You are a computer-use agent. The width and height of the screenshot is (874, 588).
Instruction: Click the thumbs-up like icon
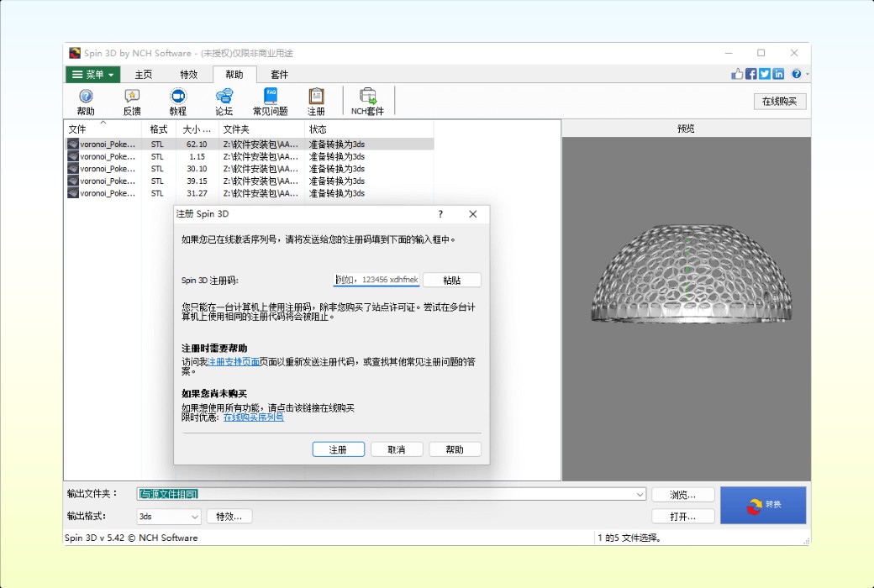click(x=738, y=74)
